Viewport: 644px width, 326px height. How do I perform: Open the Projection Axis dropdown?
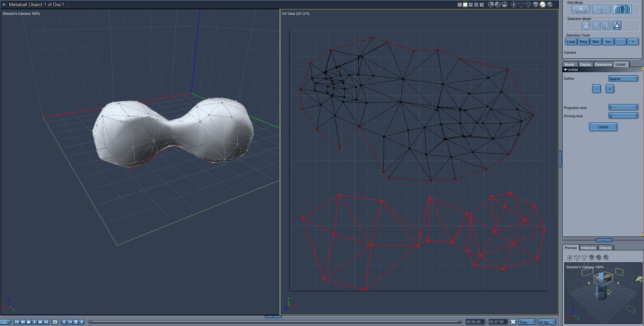coord(623,108)
